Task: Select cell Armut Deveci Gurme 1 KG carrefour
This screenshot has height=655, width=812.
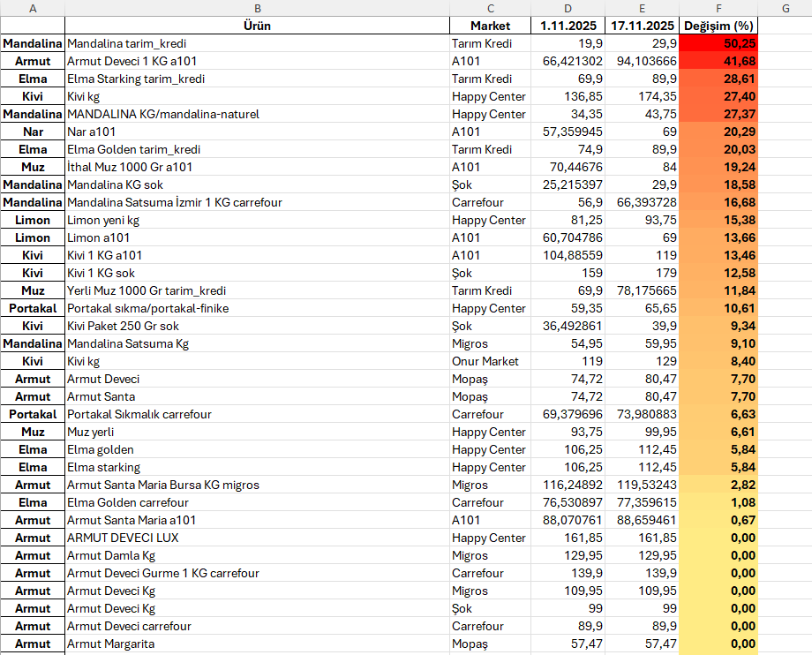Action: (258, 573)
